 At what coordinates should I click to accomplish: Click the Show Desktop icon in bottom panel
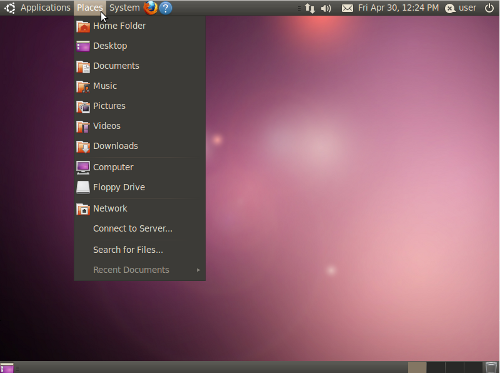click(7, 368)
